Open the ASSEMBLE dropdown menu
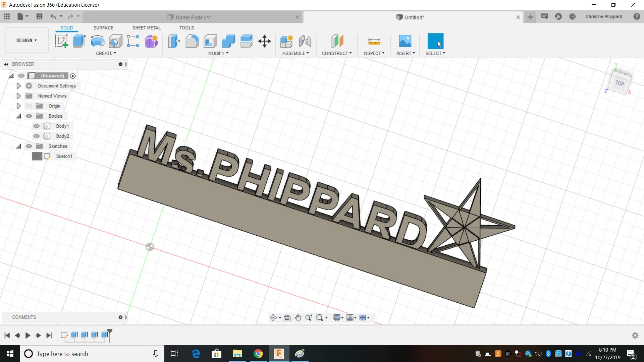This screenshot has height=362, width=644. click(296, 53)
